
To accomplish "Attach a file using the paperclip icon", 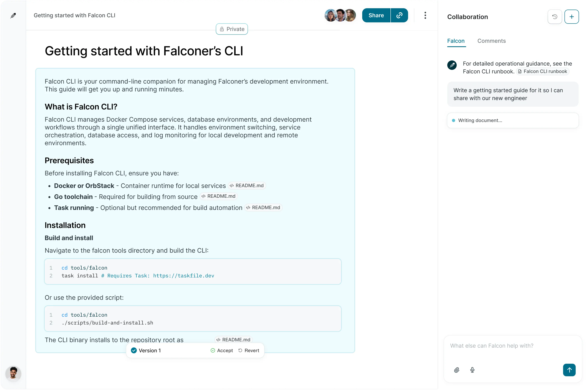I will click(x=456, y=370).
